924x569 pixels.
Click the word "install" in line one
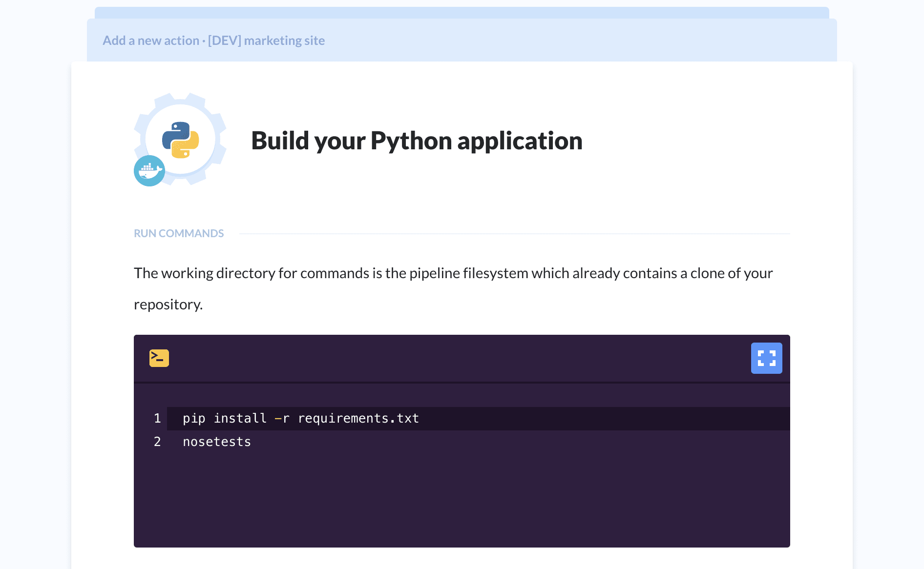(240, 418)
